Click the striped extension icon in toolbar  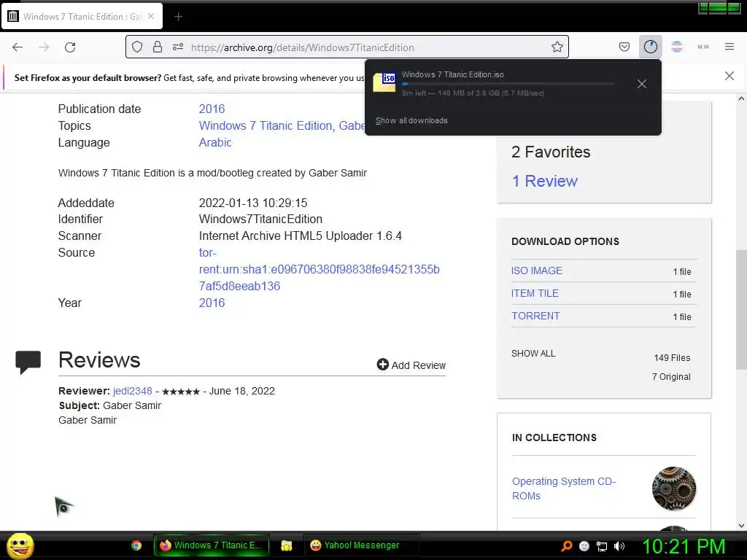pyautogui.click(x=676, y=47)
